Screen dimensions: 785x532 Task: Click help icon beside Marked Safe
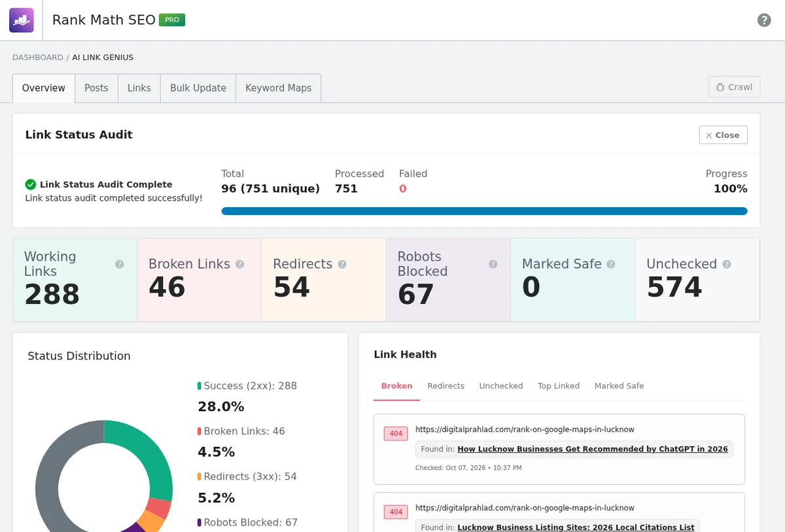(x=611, y=264)
